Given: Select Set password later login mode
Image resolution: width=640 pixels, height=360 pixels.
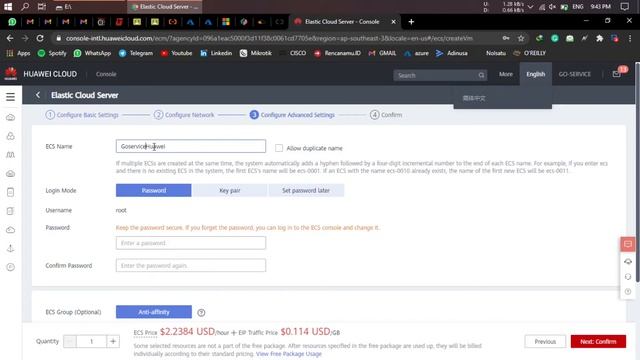Looking at the screenshot, I should tap(306, 190).
